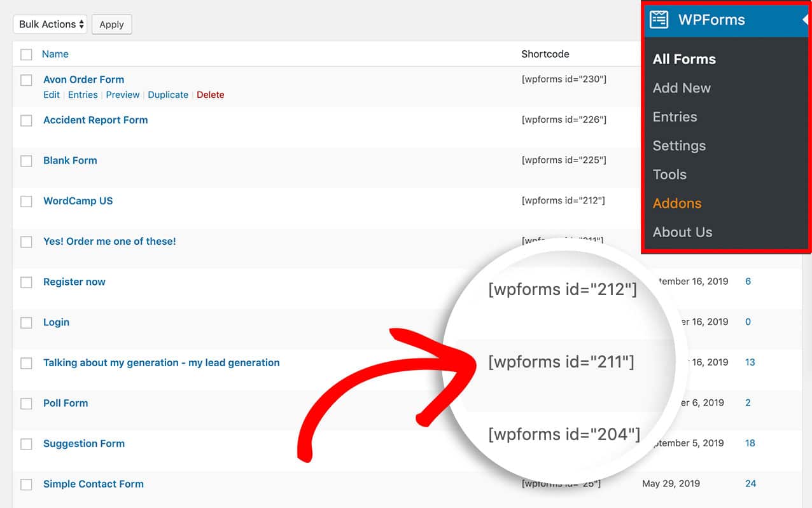Open the Bulk Actions dropdown
The width and height of the screenshot is (812, 508).
(x=50, y=24)
